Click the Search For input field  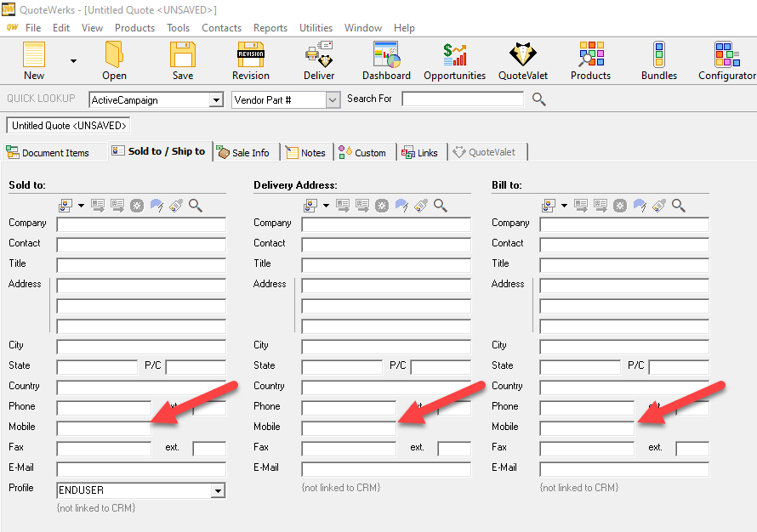pos(463,99)
